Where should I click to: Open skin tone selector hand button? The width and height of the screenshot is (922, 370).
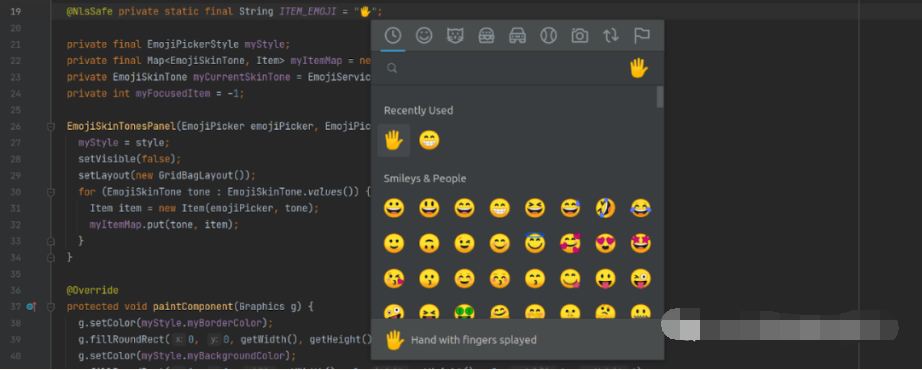point(639,68)
